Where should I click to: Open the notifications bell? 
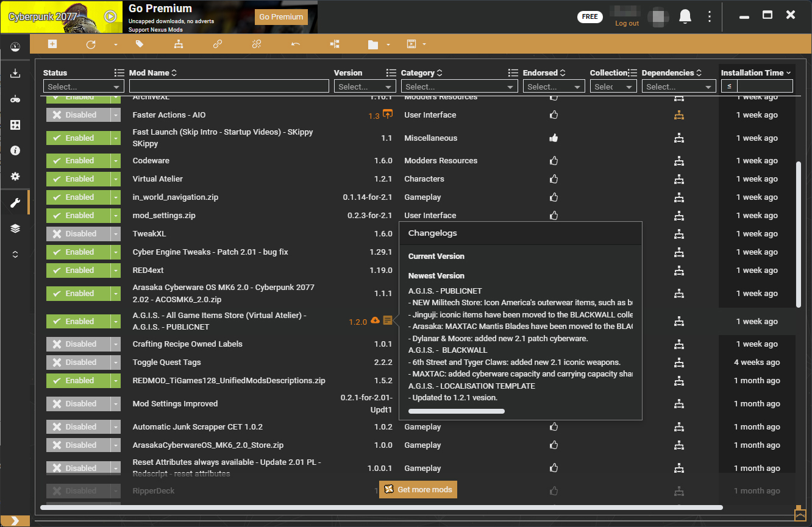point(685,16)
